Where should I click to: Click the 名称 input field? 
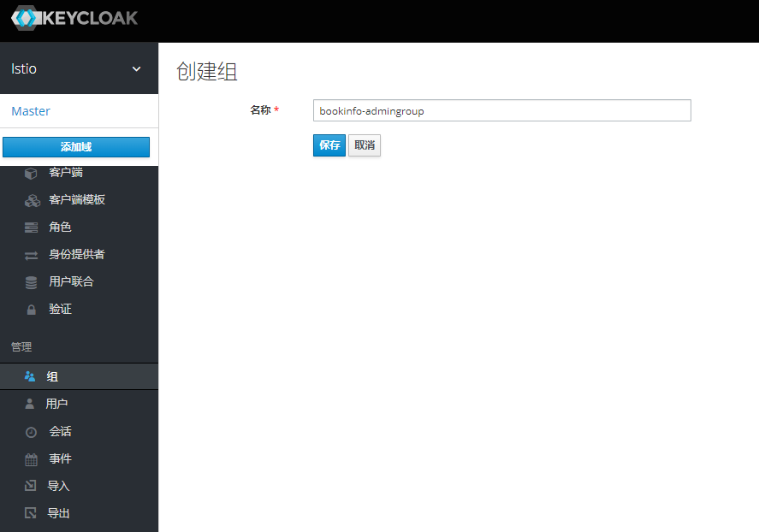502,110
